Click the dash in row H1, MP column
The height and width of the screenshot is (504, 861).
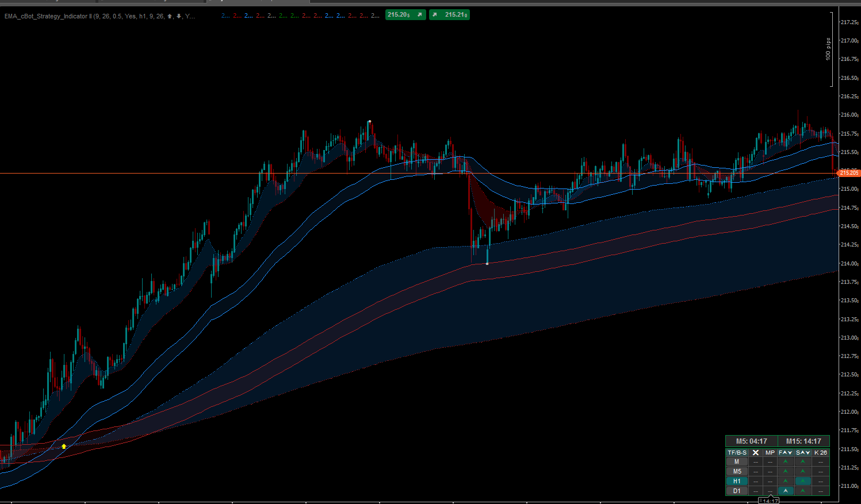(770, 482)
